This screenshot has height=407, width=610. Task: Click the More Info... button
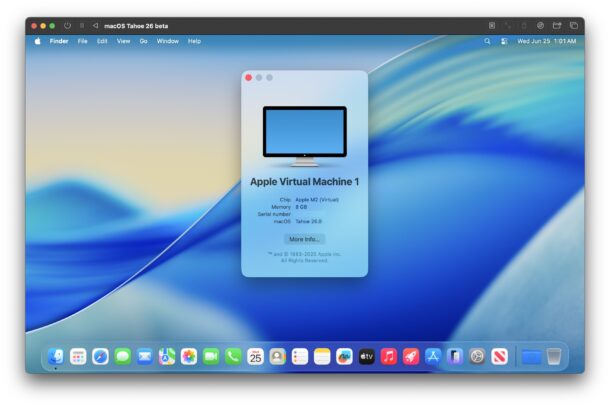point(304,239)
